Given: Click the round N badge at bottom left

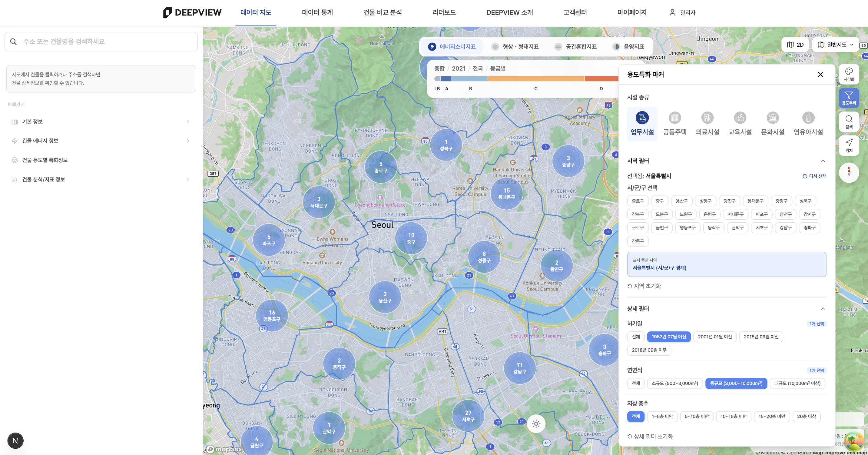Looking at the screenshot, I should 15,440.
